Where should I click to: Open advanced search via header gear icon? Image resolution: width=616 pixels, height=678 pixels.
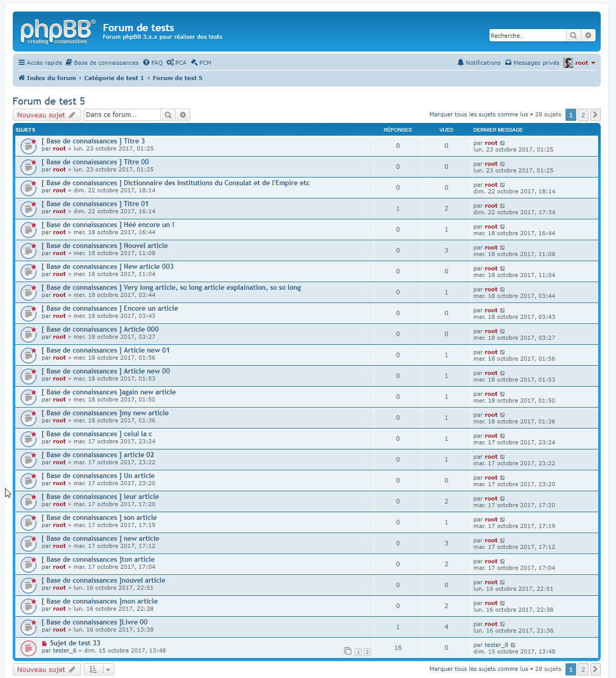coord(588,35)
